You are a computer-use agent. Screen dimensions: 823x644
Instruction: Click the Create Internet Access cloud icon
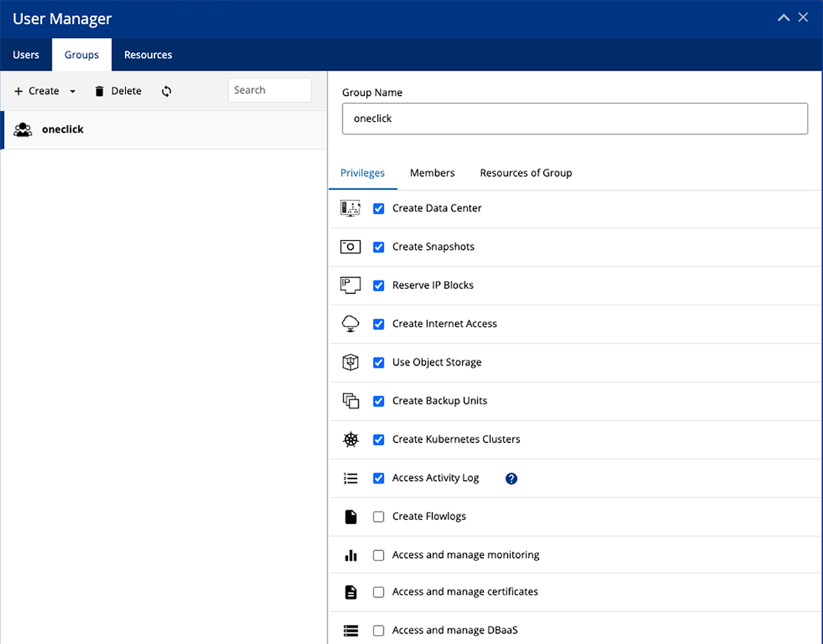[350, 324]
